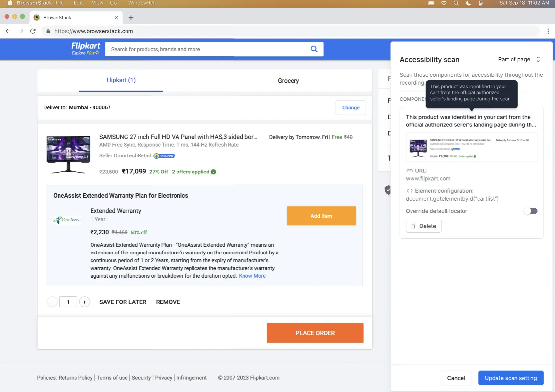Click the Update scan setting button
This screenshot has width=555, height=392.
(x=511, y=378)
